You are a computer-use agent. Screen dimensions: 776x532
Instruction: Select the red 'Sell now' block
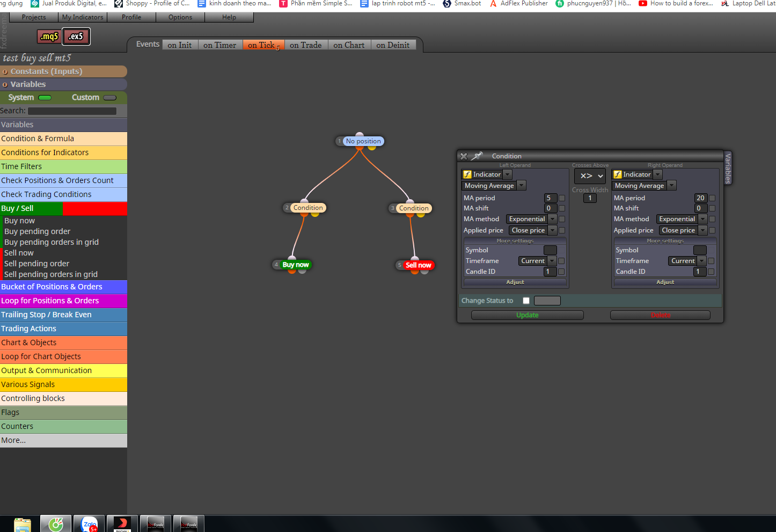pos(418,265)
